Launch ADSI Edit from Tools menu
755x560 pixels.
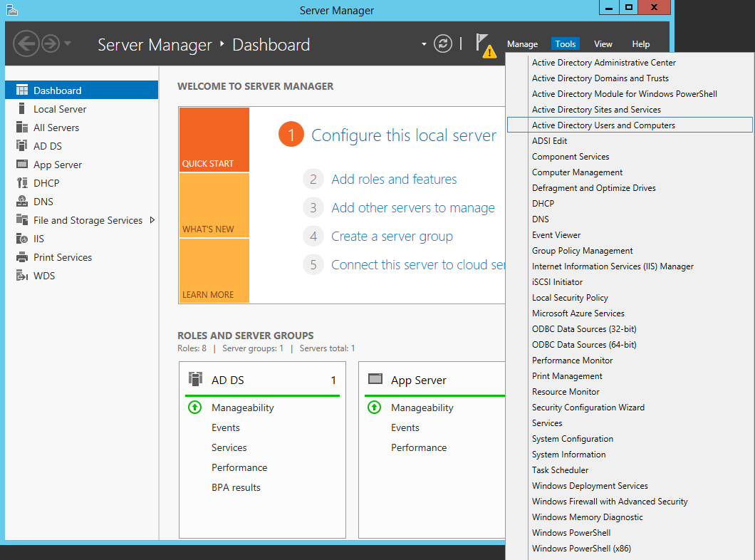pos(549,140)
